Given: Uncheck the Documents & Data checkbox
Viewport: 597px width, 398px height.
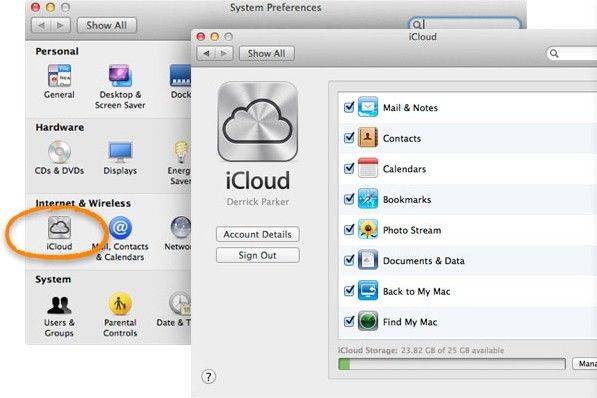Looking at the screenshot, I should pos(349,261).
